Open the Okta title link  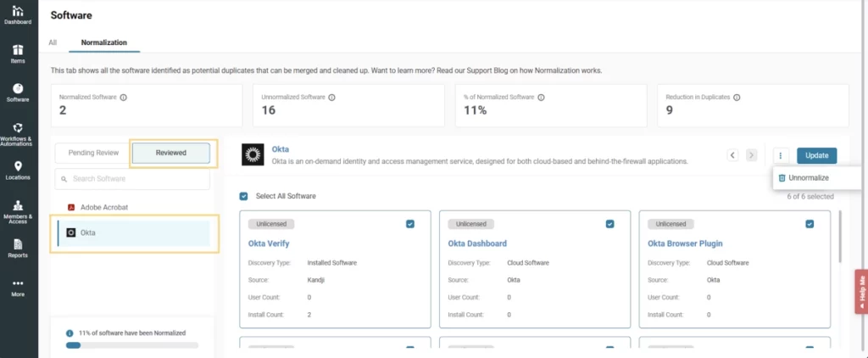click(x=280, y=149)
